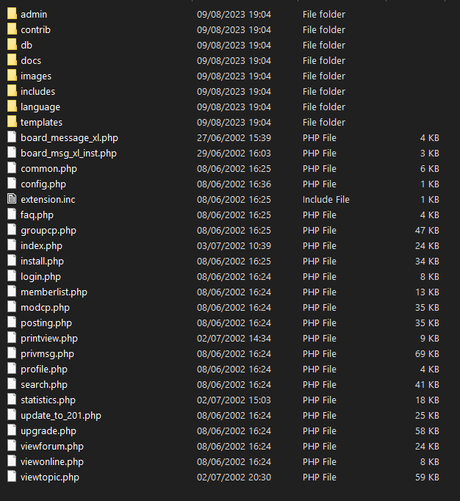The image size is (460, 501).
Task: Select the templates folder name
Action: (41, 123)
